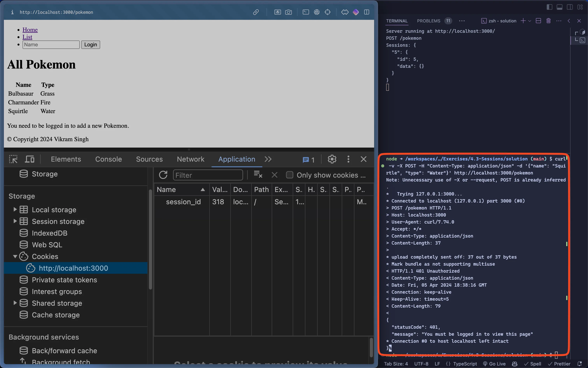Click the cookie Filter field
588x368 pixels.
click(208, 175)
